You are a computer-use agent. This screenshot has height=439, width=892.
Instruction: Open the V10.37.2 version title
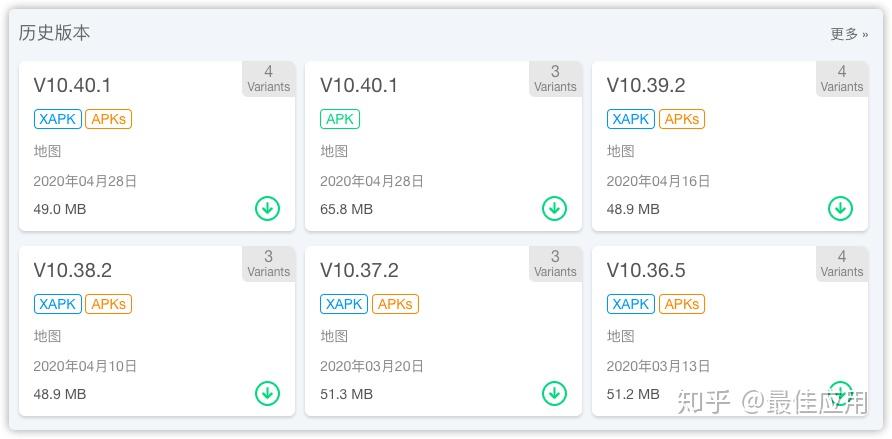pyautogui.click(x=359, y=270)
